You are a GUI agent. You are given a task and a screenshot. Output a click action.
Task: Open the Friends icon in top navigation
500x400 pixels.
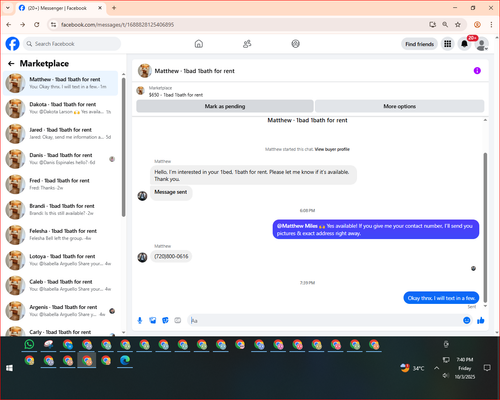click(x=247, y=44)
